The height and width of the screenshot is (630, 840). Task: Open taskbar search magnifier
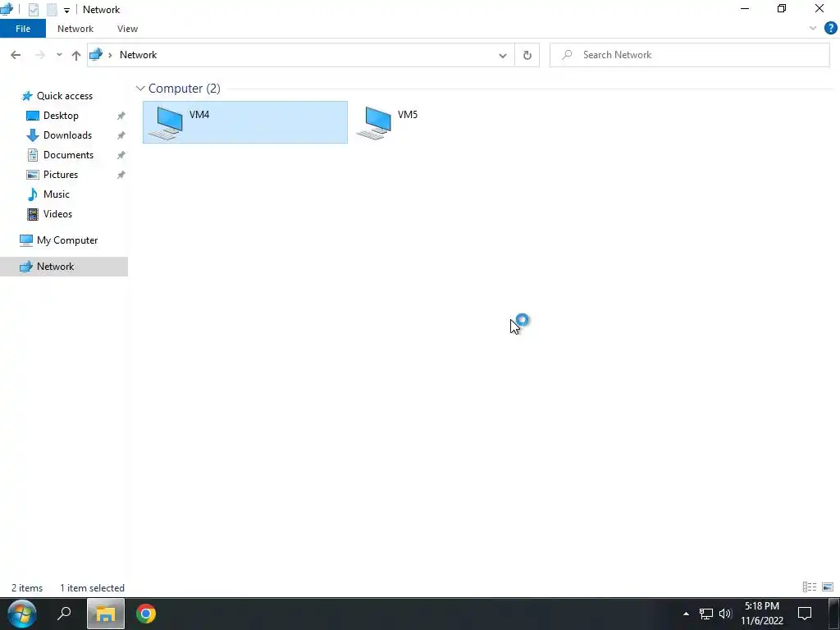64,614
